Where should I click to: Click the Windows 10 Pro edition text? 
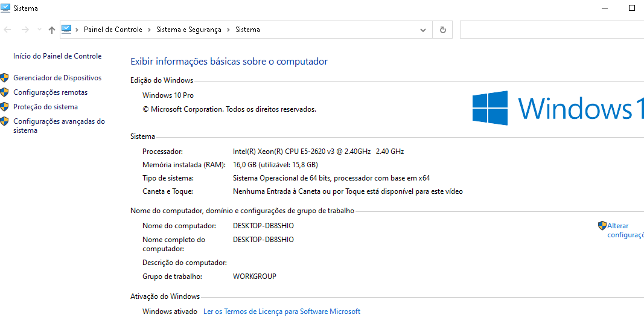pos(168,95)
